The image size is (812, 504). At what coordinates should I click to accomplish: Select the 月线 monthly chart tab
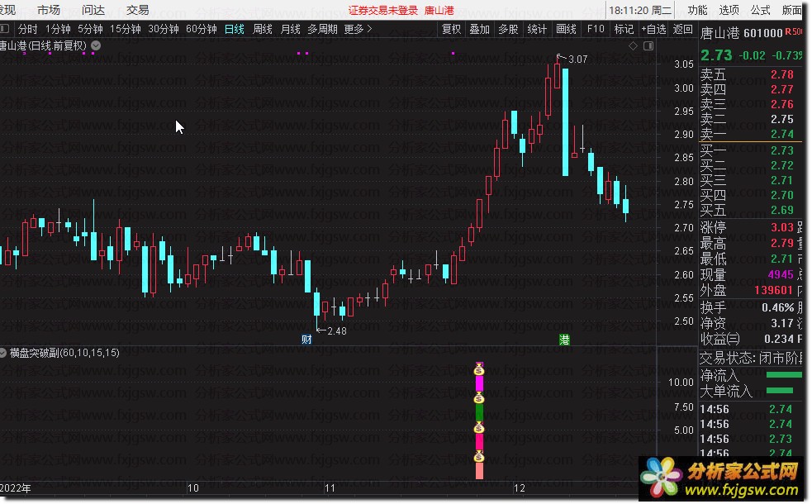pyautogui.click(x=290, y=29)
